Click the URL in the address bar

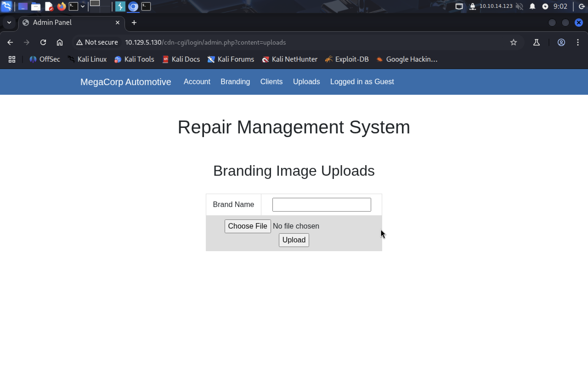[x=205, y=42]
